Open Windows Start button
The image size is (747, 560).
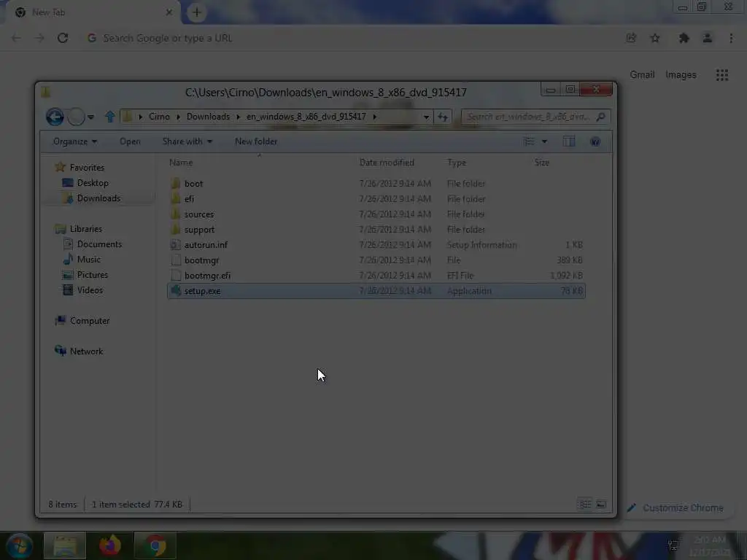click(x=20, y=545)
